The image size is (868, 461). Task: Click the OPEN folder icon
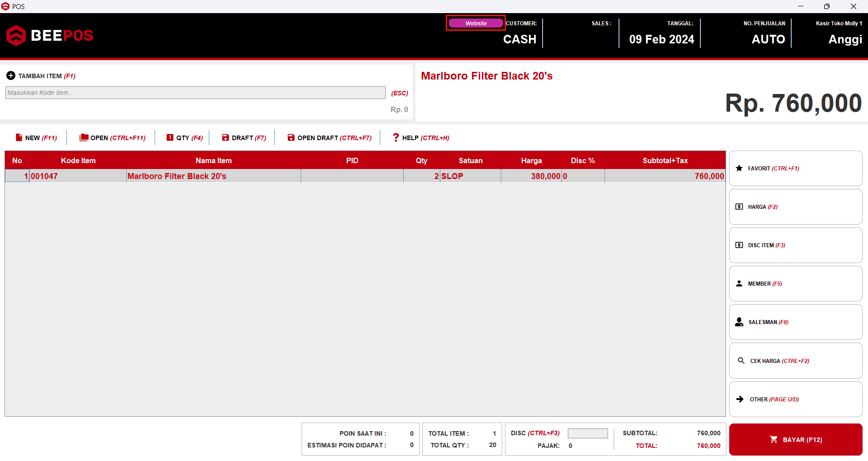(x=84, y=137)
